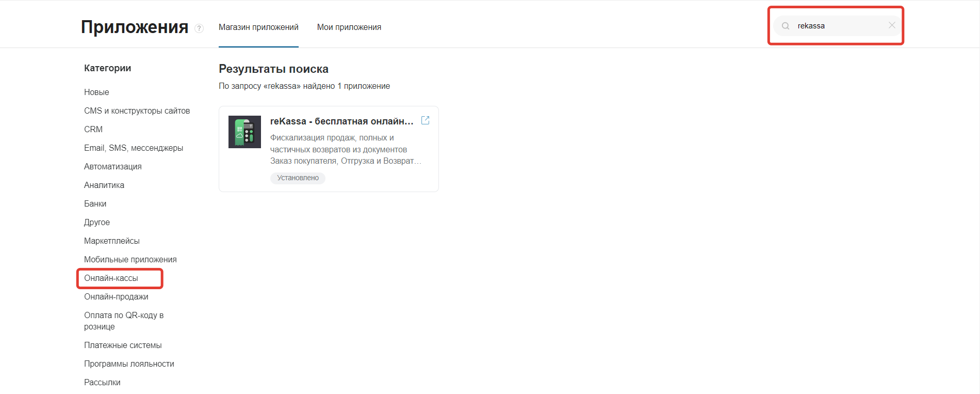Select the Автоматизация category
The image size is (980, 394).
point(112,166)
